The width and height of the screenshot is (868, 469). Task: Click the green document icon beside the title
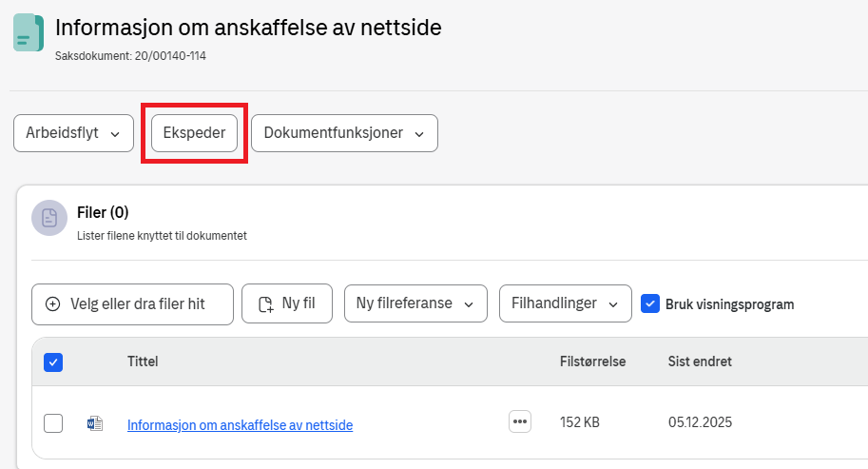pos(29,32)
